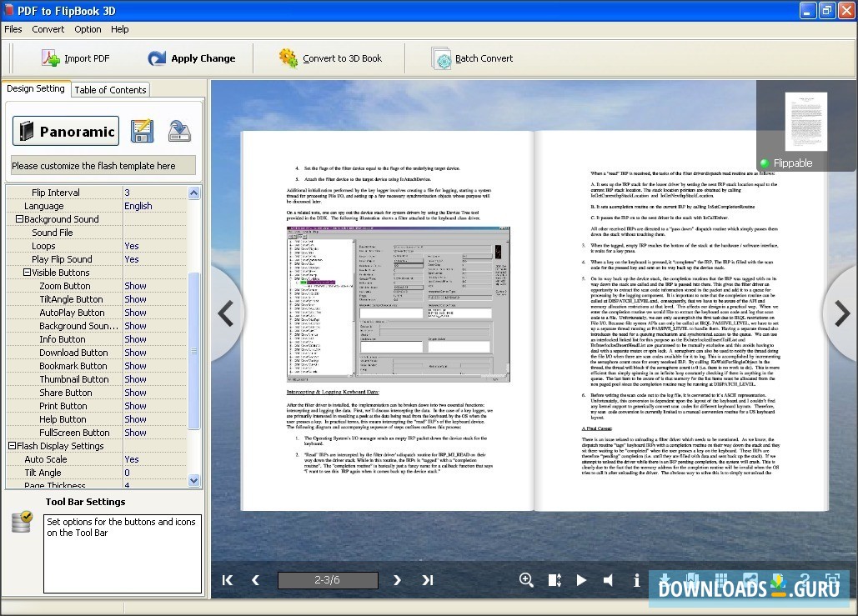Click the right page of the flipbook

point(681,321)
